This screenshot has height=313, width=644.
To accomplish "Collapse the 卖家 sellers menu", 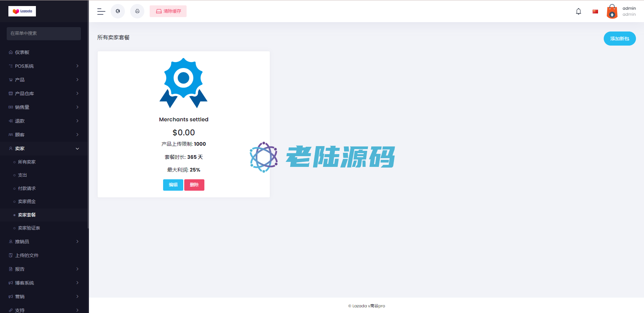I will pos(44,148).
